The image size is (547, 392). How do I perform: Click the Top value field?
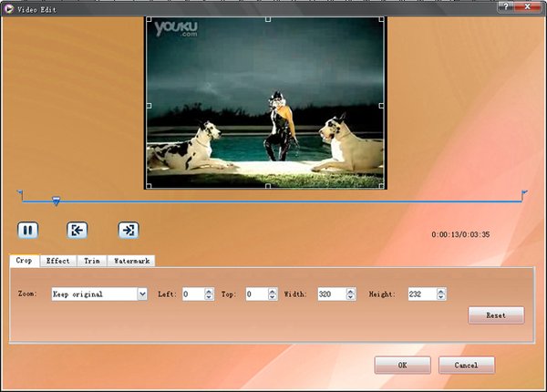(257, 294)
